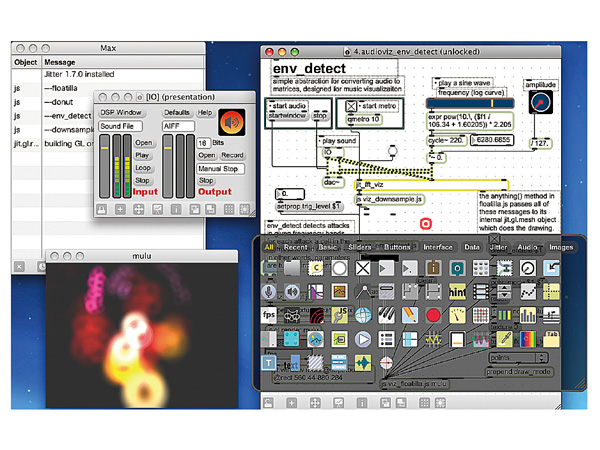Add the speaker ezdac~ icon from palette
Viewport: 600px width, 450px height.
coord(292,292)
